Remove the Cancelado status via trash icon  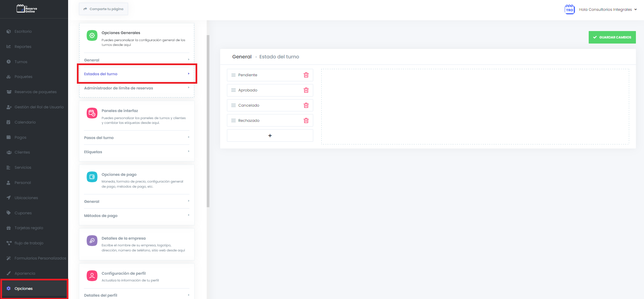click(x=306, y=105)
